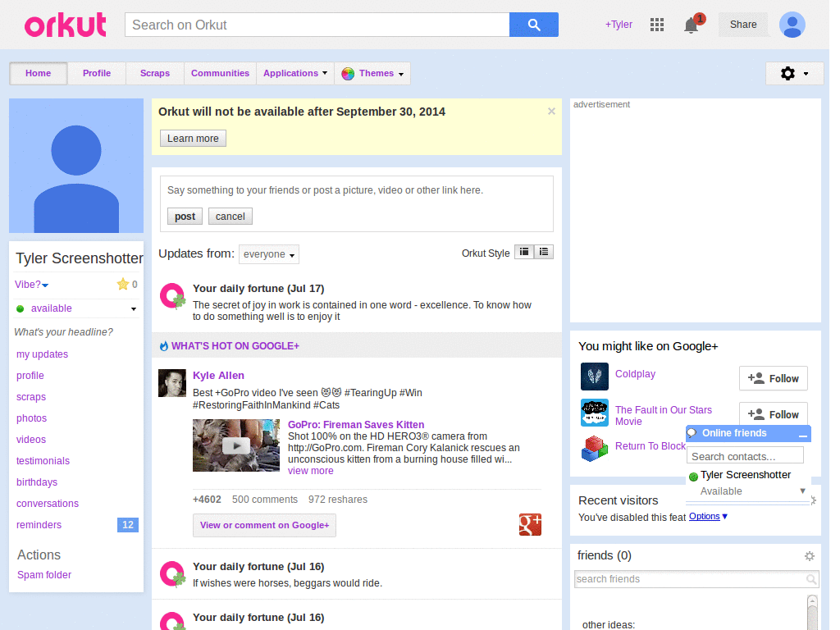Click the friends section gear icon
840x630 pixels.
[x=809, y=556]
